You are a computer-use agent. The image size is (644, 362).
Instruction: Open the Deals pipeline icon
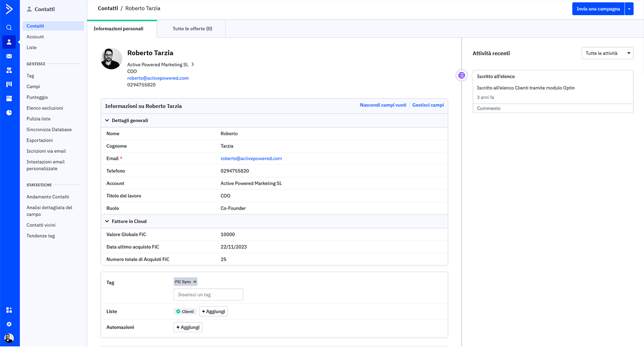pos(9,84)
